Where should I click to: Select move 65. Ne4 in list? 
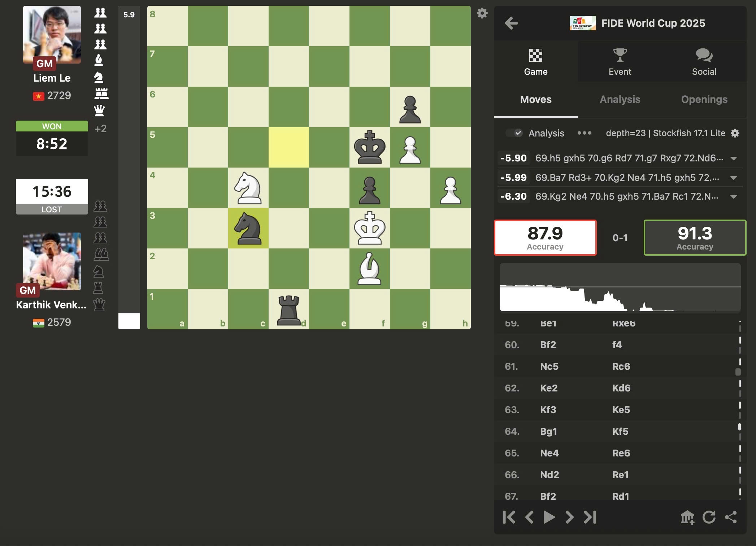549,453
